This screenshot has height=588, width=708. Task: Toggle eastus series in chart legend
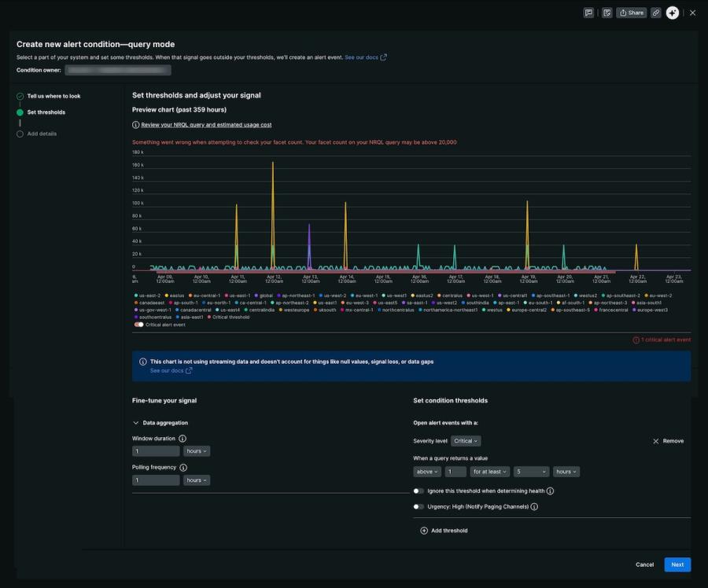click(175, 296)
